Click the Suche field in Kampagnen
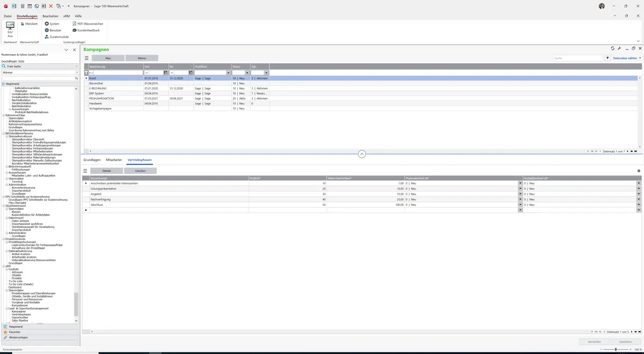Screen dimensions: 644x354 tap(578, 58)
